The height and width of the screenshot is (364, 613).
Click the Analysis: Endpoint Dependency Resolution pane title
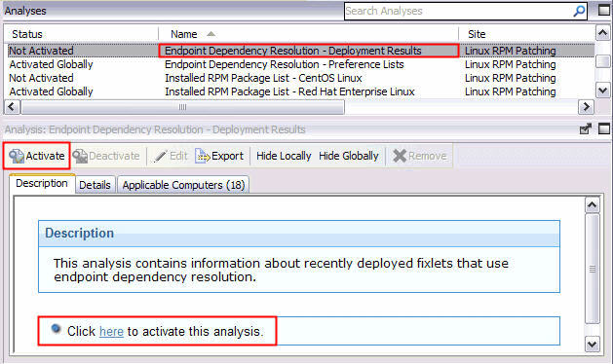(x=155, y=129)
